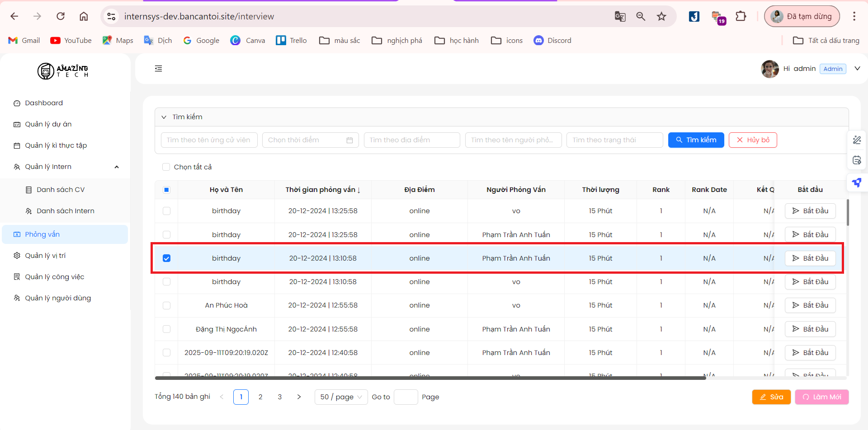The height and width of the screenshot is (430, 868).
Task: Bookmark this page with star icon
Action: point(661,17)
